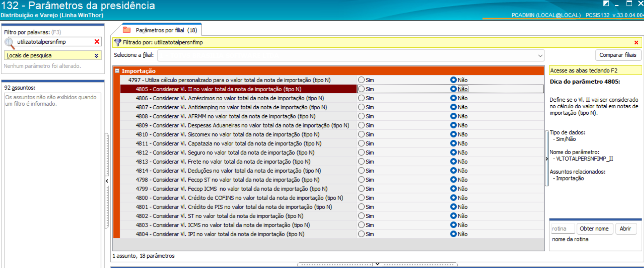644x268 pixels.
Task: Select 'Sim' for parameter 4807 Antidamping
Action: (x=361, y=107)
